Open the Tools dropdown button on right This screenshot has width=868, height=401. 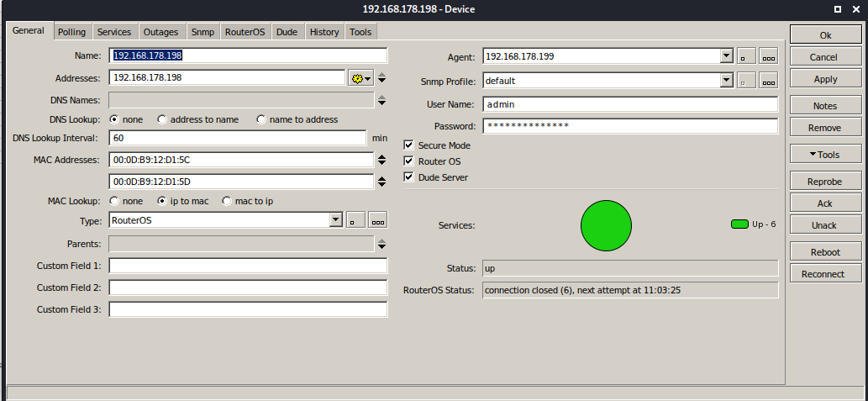point(824,155)
